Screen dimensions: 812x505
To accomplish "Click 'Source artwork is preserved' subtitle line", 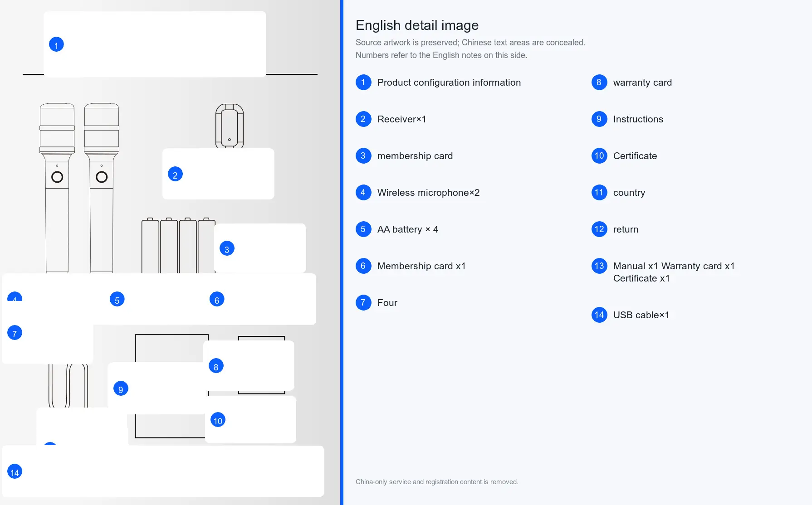I will click(470, 43).
